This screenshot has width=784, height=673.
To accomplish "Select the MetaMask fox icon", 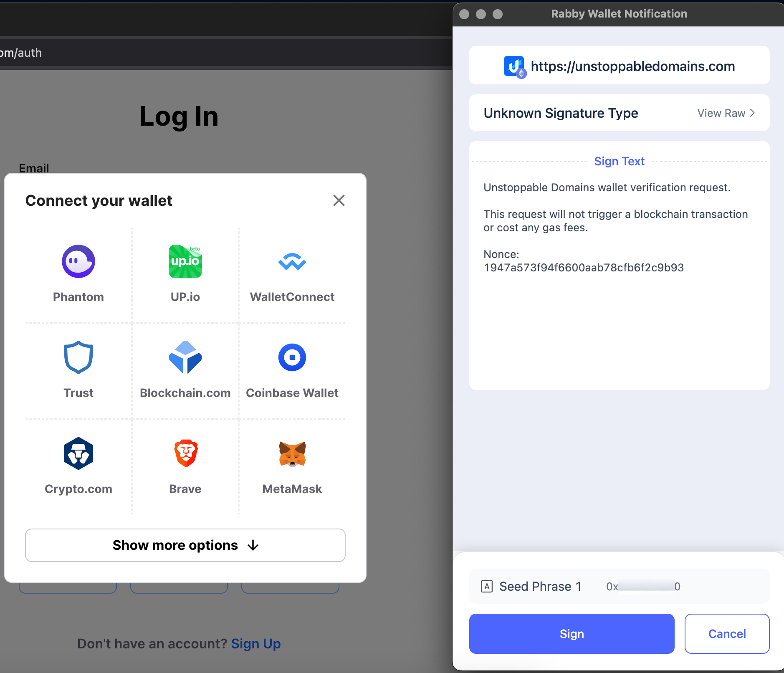I will click(292, 454).
